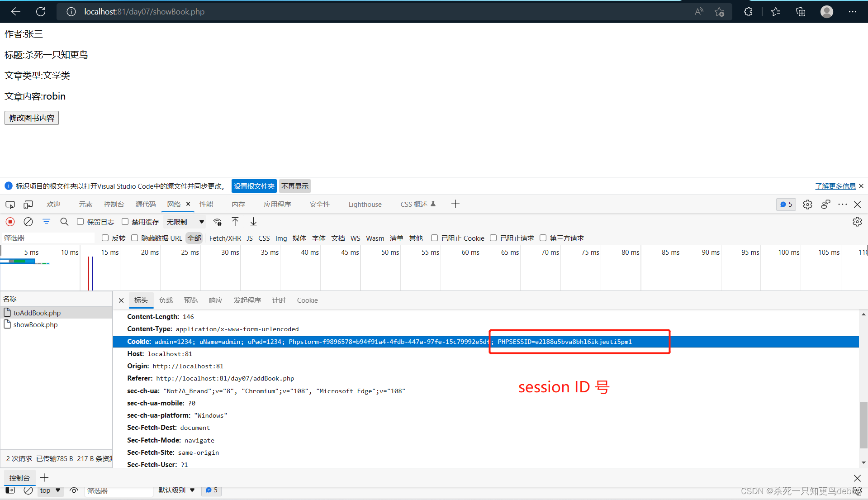868x500 pixels.
Task: Switch to the 源代码 tab
Action: [x=146, y=205]
